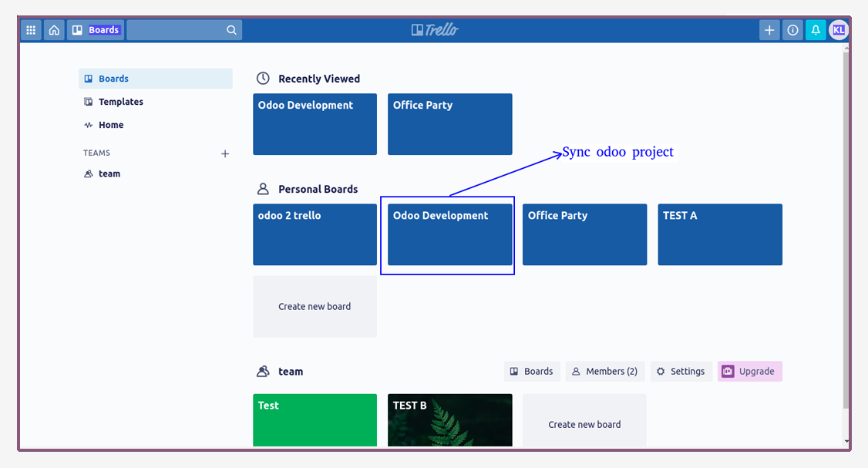Image resolution: width=868 pixels, height=468 pixels.
Task: Click the team section heading
Action: point(291,372)
